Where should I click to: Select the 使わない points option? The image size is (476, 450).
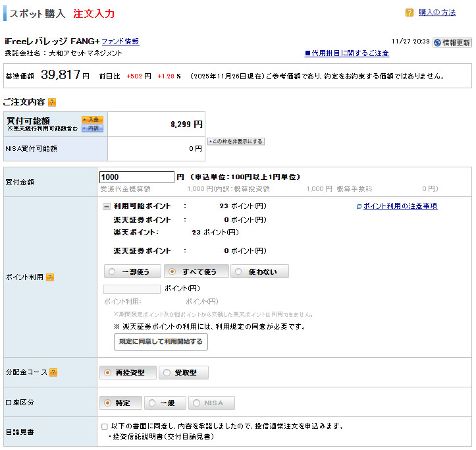[x=259, y=271]
